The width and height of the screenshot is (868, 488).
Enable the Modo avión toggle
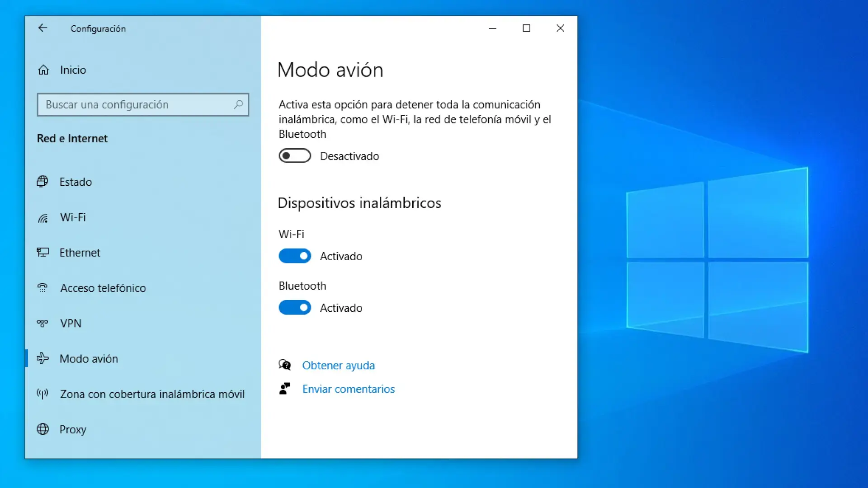click(295, 156)
